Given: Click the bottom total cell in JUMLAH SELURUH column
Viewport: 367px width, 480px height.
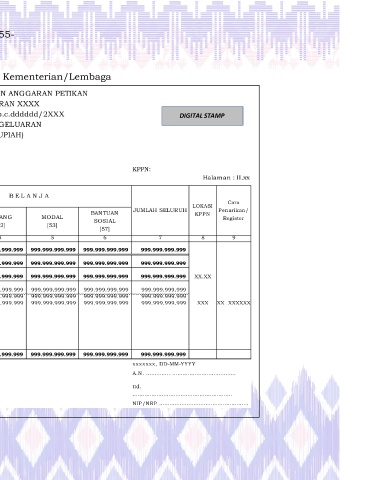Looking at the screenshot, I should pyautogui.click(x=160, y=354).
